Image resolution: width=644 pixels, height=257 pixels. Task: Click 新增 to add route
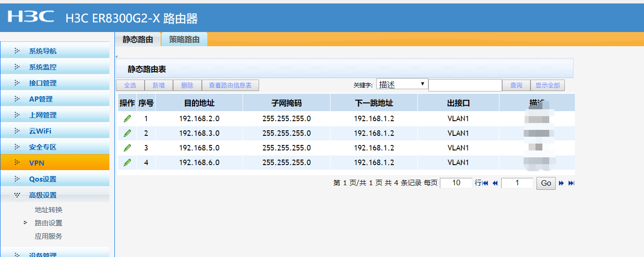(159, 86)
